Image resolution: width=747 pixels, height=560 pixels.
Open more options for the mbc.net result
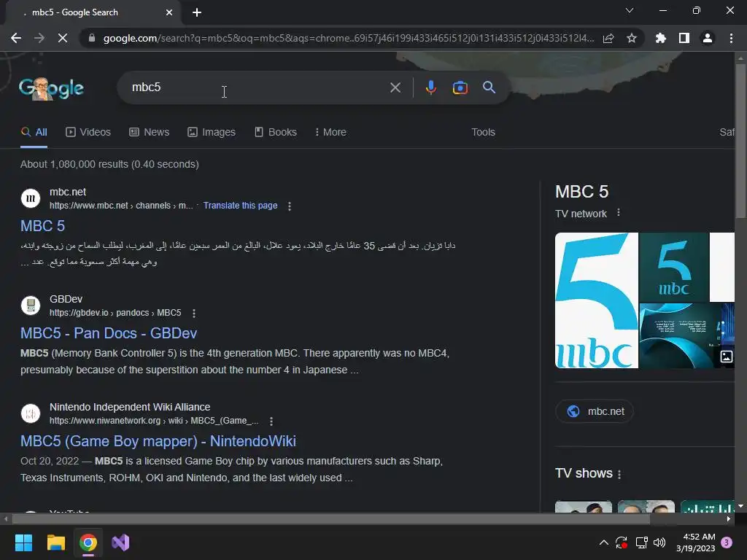point(289,206)
